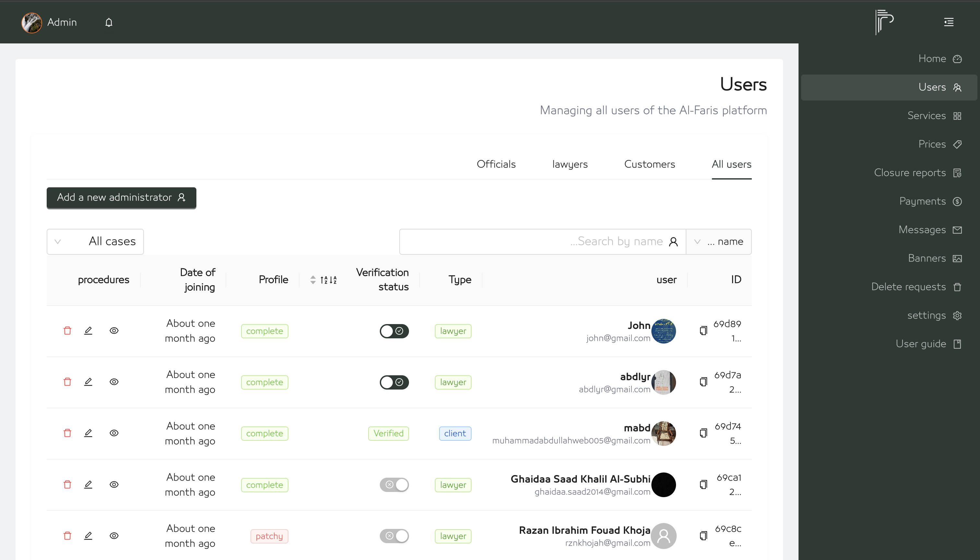Collapse the sidebar menu icon

pyautogui.click(x=949, y=22)
